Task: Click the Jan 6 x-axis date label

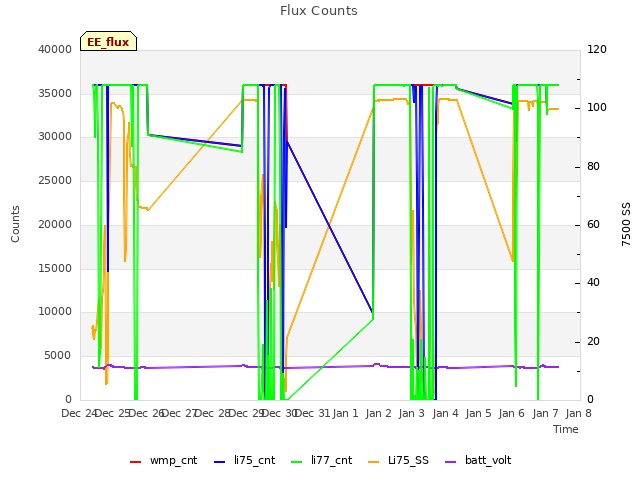Action: (x=511, y=413)
